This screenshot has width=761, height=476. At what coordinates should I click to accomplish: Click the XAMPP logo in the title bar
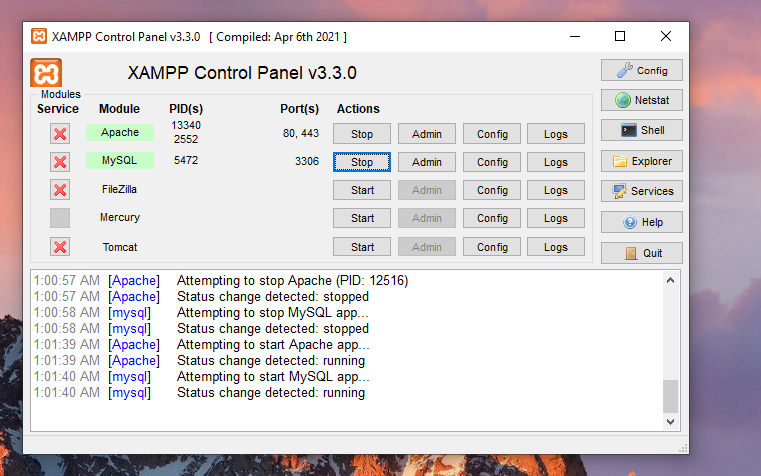coord(39,36)
